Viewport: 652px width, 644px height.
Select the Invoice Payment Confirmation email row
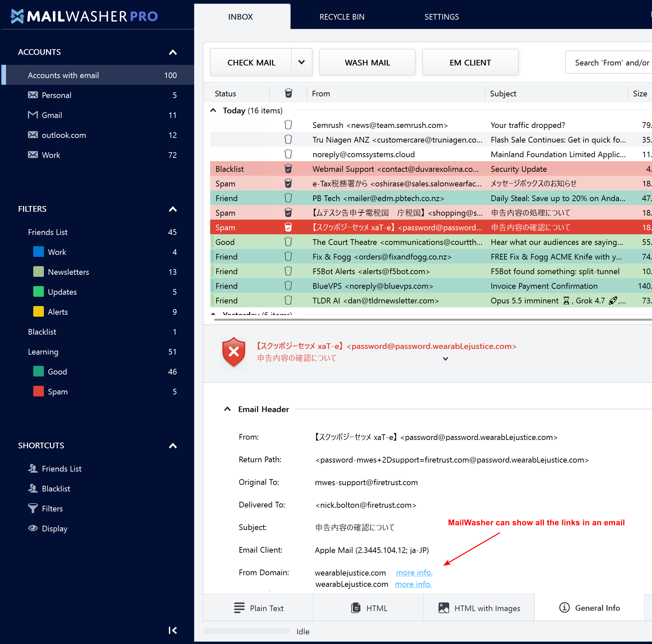(x=431, y=286)
